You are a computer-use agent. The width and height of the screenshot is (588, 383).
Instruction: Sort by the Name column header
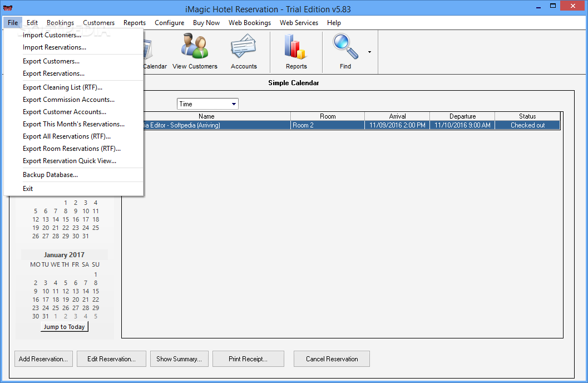[x=206, y=116]
